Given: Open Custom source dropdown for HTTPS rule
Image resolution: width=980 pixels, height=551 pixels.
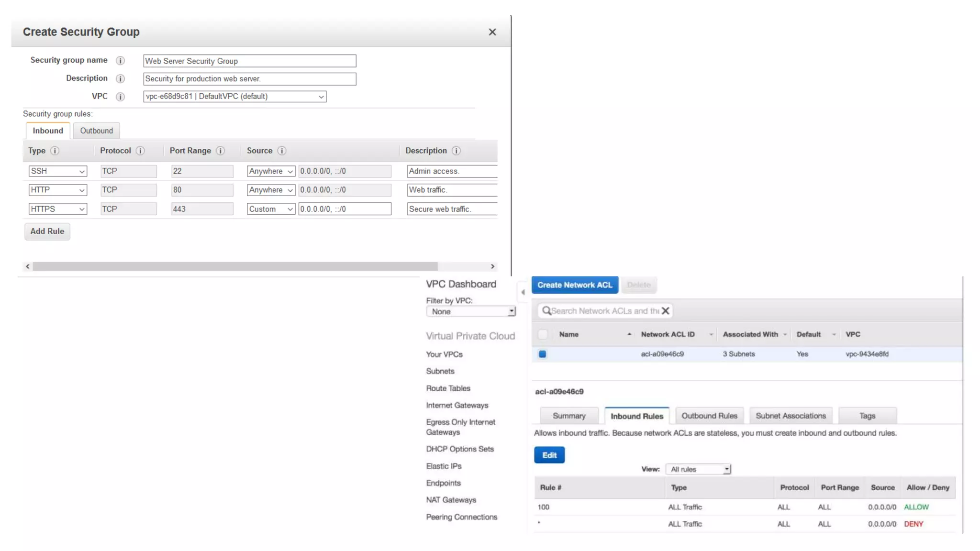Looking at the screenshot, I should (270, 209).
